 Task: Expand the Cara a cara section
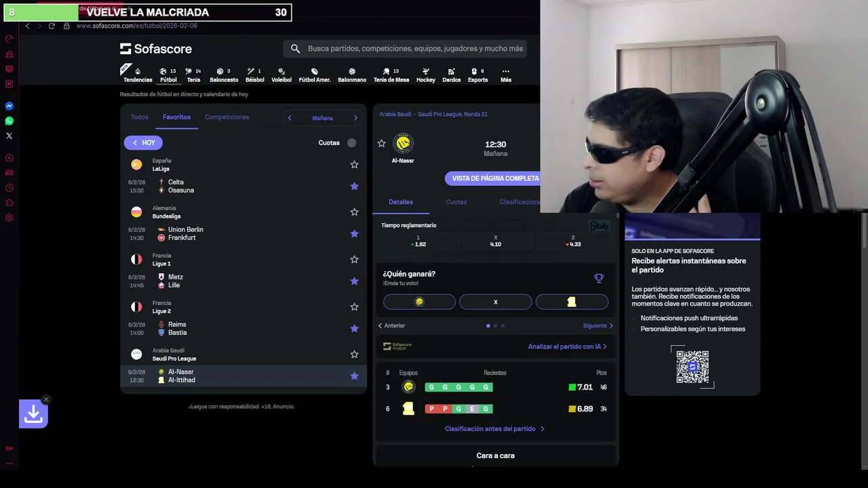[x=496, y=455]
